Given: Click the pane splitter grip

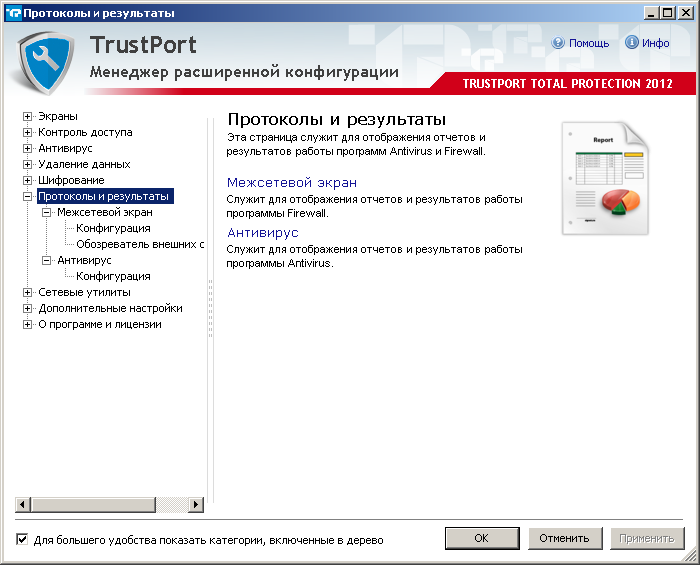Looking at the screenshot, I should tap(210, 308).
